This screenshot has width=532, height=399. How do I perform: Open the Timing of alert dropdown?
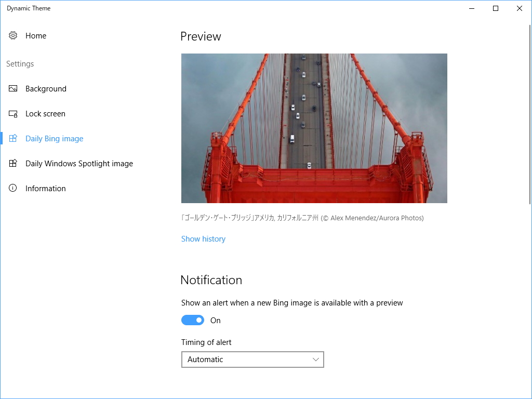point(252,359)
